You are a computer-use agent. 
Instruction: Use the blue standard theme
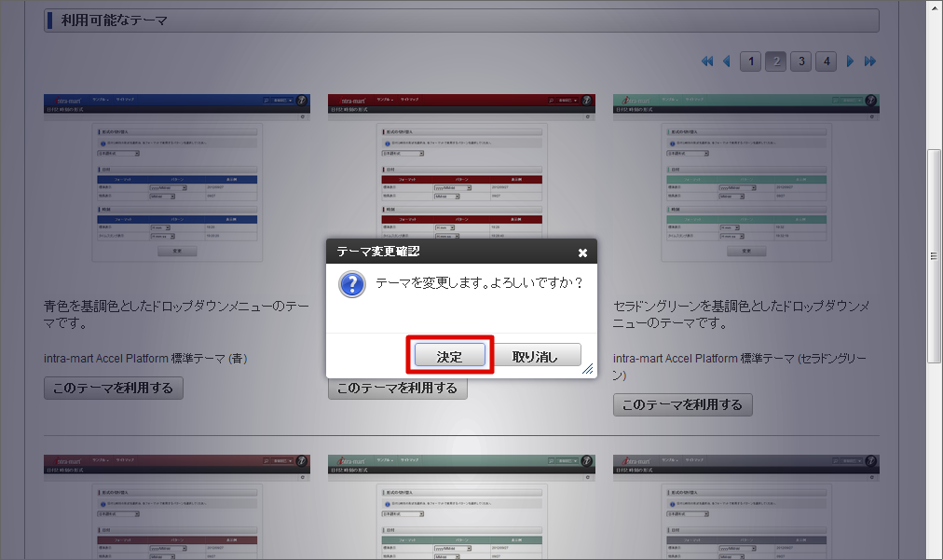coord(113,388)
